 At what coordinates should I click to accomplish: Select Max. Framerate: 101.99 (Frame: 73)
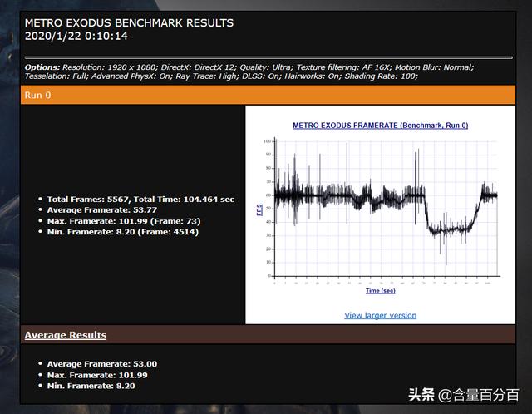pyautogui.click(x=124, y=221)
